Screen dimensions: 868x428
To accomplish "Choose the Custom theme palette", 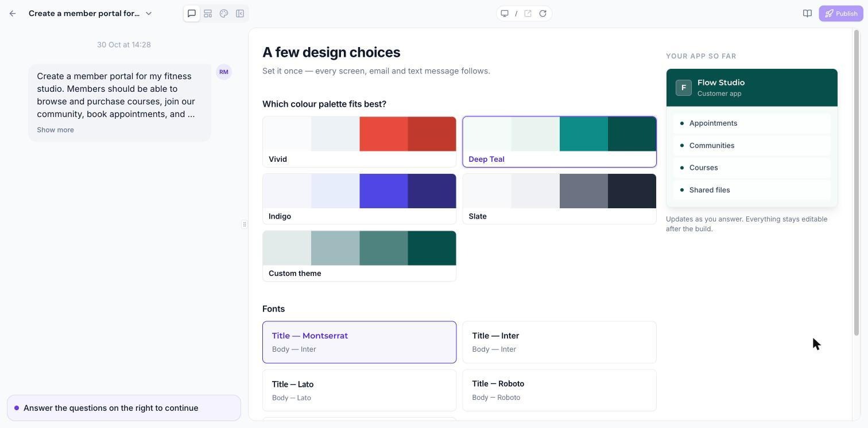I will pos(359,256).
